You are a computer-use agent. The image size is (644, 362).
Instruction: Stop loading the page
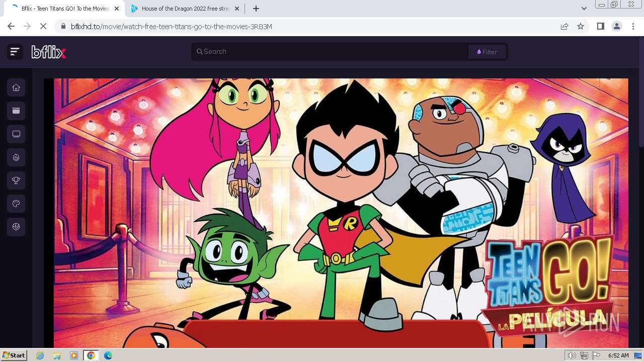point(43,26)
